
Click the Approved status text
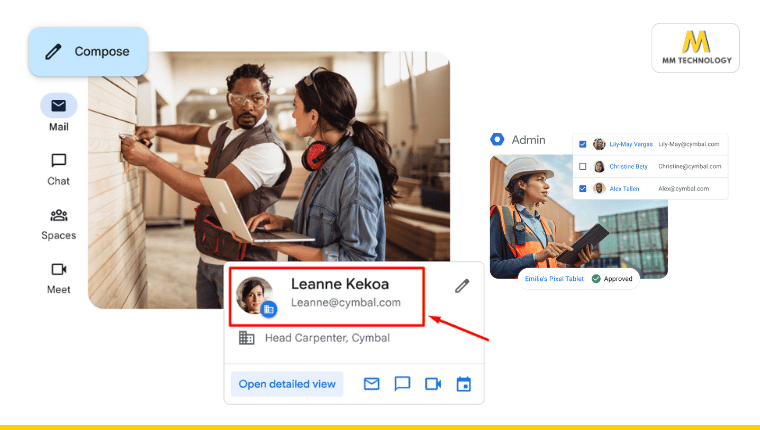click(x=618, y=279)
